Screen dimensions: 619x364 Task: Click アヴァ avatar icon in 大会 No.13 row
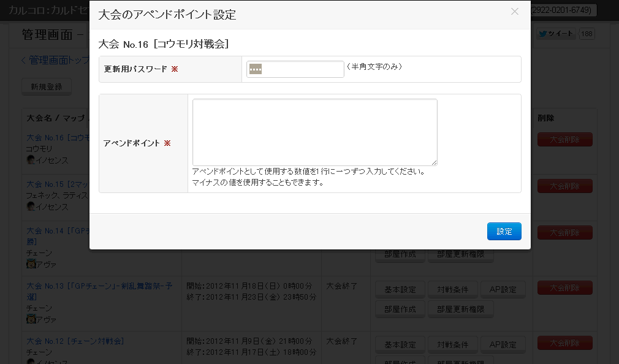[31, 319]
